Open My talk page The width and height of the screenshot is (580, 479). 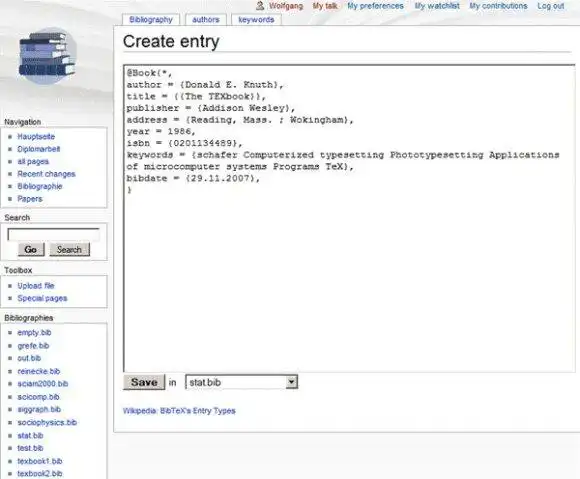[325, 6]
